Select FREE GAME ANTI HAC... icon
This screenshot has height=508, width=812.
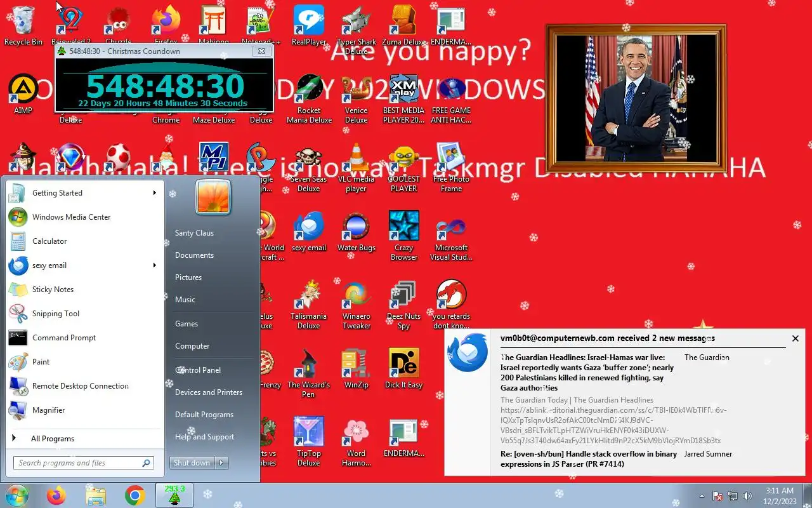point(452,98)
